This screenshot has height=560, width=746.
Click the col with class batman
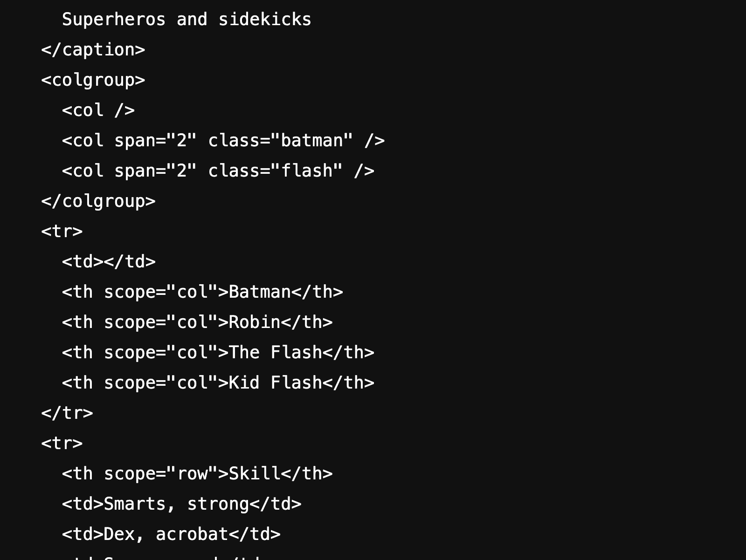click(223, 141)
